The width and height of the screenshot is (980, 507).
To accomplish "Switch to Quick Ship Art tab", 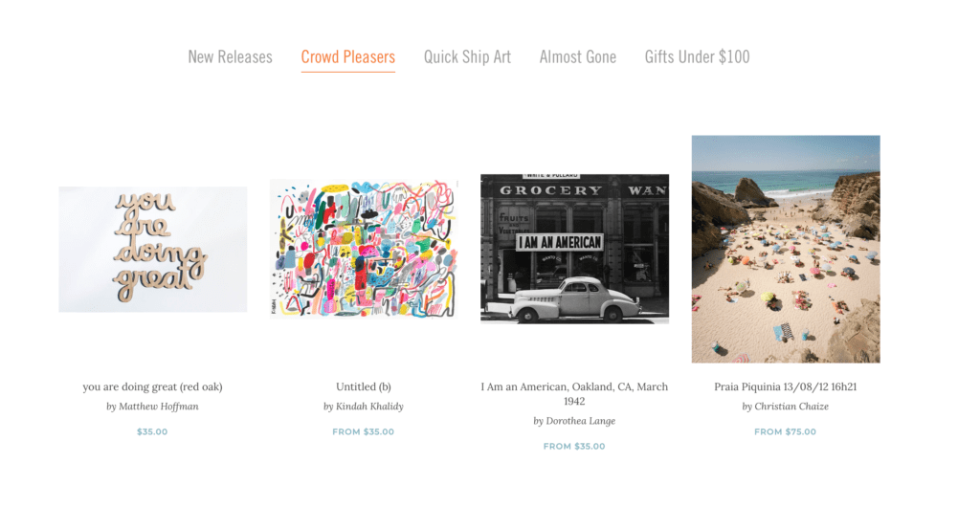I will [x=467, y=56].
